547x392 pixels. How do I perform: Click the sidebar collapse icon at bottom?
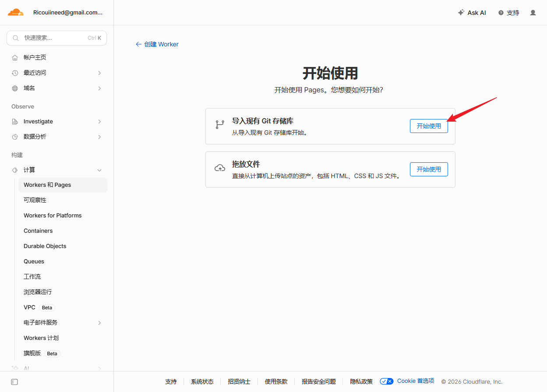(x=14, y=382)
